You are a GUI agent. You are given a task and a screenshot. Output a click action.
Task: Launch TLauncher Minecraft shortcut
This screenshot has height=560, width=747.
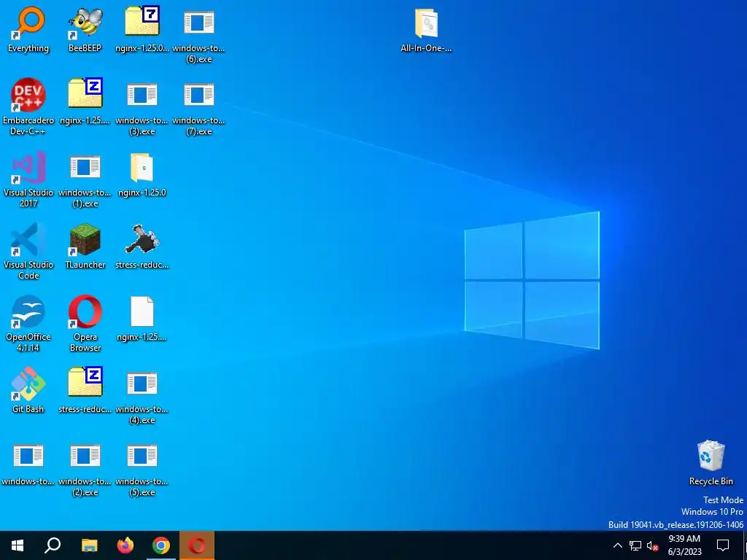[x=85, y=246]
